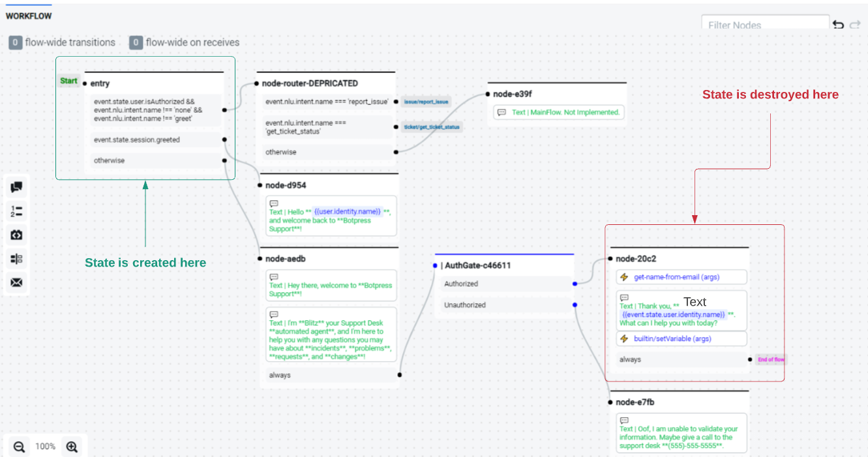Image resolution: width=868 pixels, height=457 pixels.
Task: Open the WORKFLOW tab
Action: pyautogui.click(x=29, y=16)
